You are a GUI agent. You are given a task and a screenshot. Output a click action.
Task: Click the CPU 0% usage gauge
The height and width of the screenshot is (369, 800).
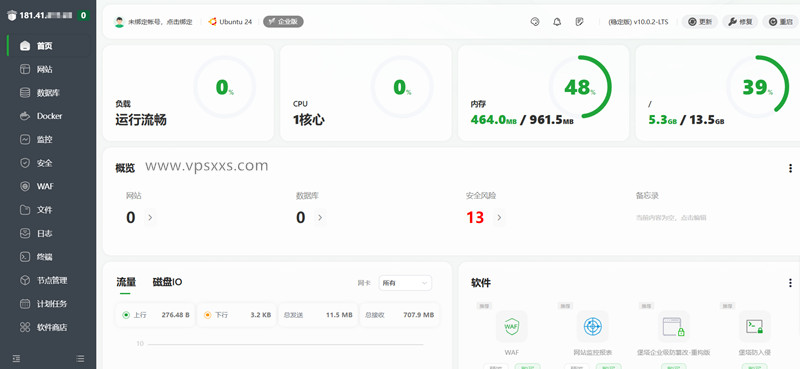coord(402,87)
